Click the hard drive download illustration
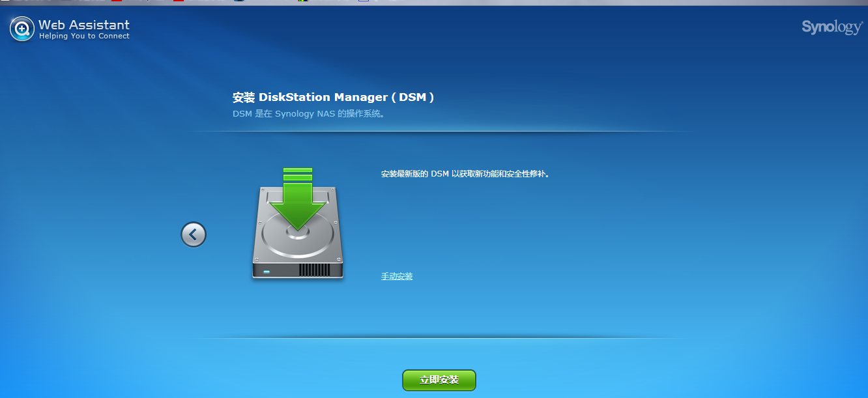The image size is (868, 398). (x=298, y=224)
